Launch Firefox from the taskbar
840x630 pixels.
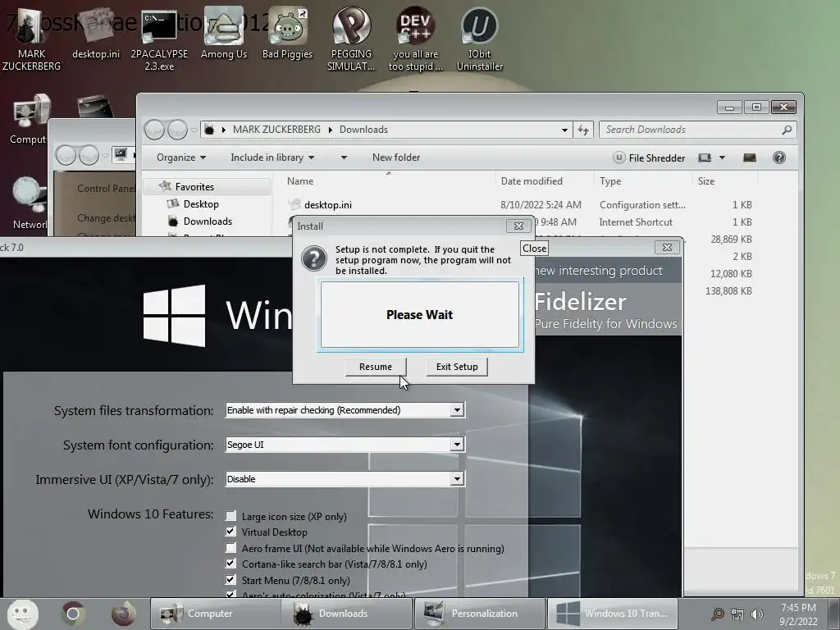123,614
